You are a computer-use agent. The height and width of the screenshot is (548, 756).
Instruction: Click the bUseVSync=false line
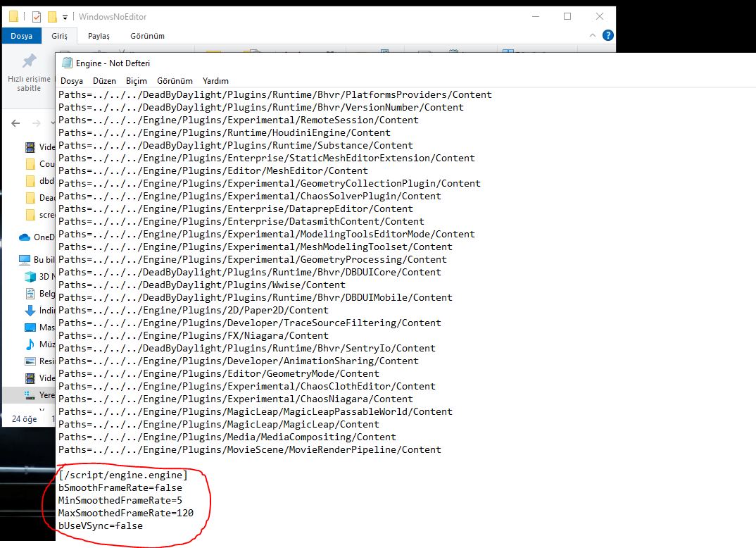tap(100, 525)
